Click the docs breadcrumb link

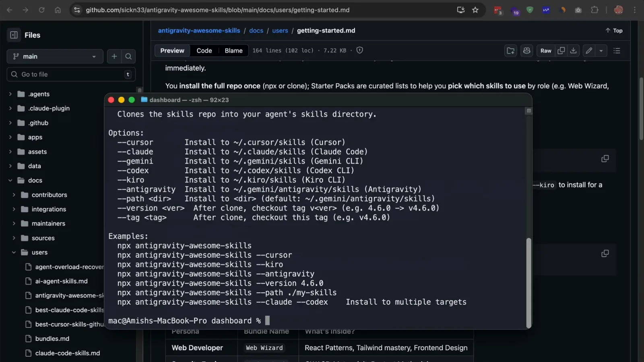pos(256,31)
